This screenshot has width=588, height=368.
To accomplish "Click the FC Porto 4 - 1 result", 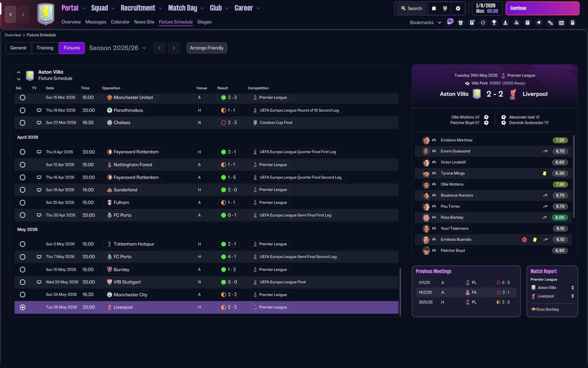I will pos(229,257).
